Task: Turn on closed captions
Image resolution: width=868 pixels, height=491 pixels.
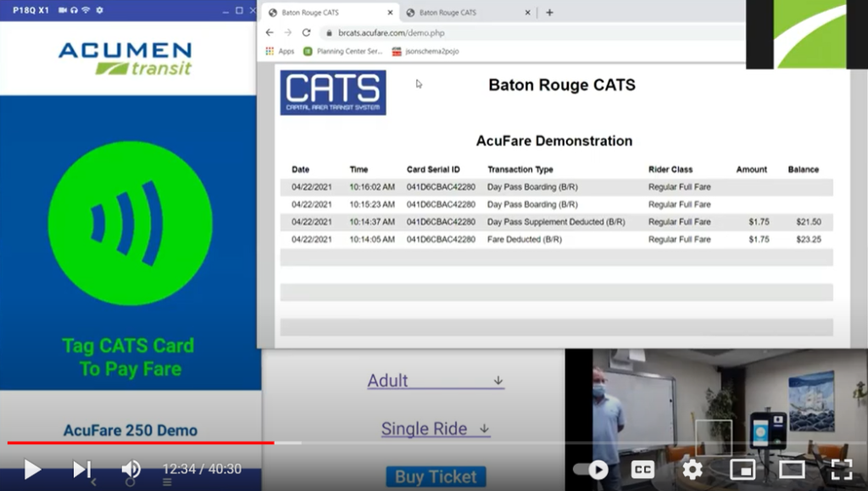Action: [643, 470]
